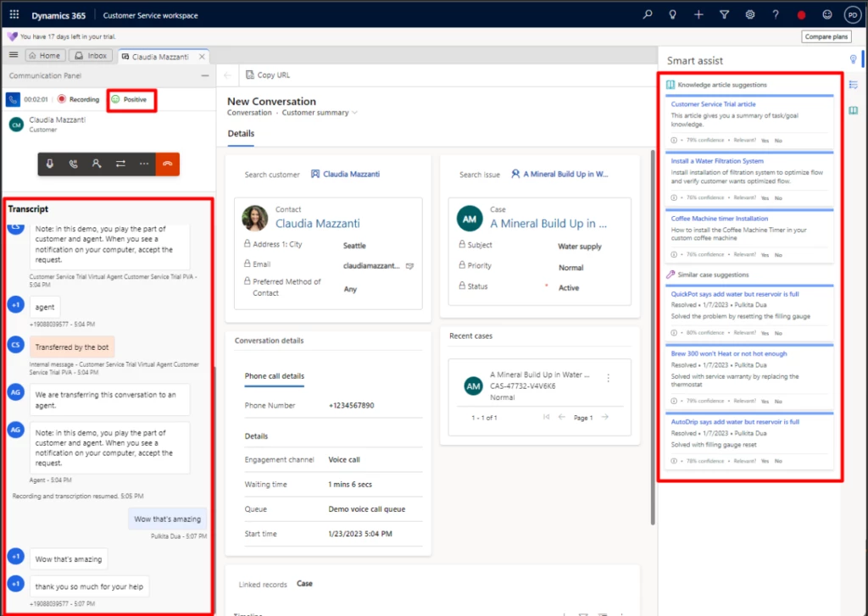This screenshot has height=616, width=868.
Task: Open the app launcher waffle icon
Action: pos(14,14)
